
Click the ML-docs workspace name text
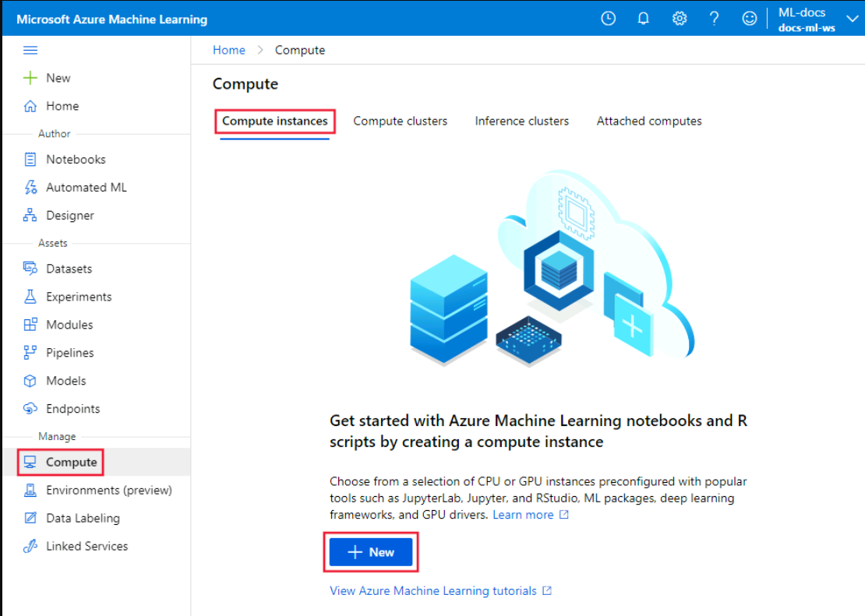[802, 12]
